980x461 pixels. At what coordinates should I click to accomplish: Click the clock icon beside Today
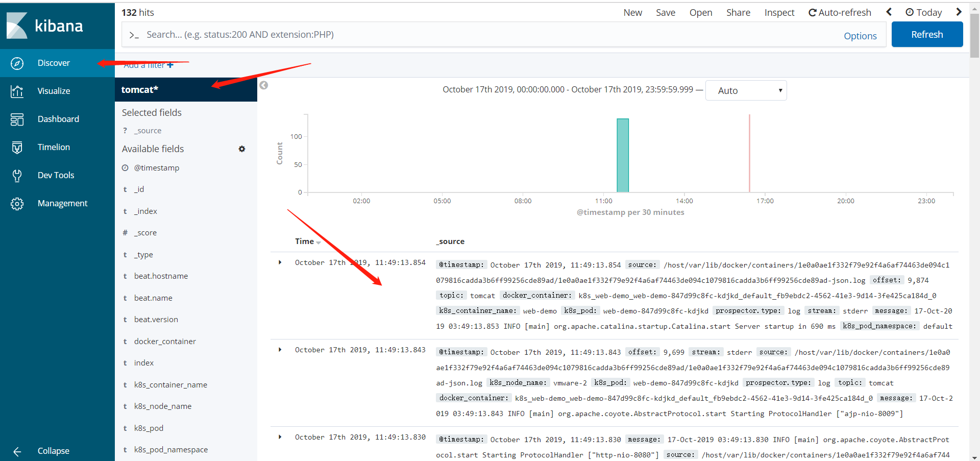pyautogui.click(x=910, y=12)
